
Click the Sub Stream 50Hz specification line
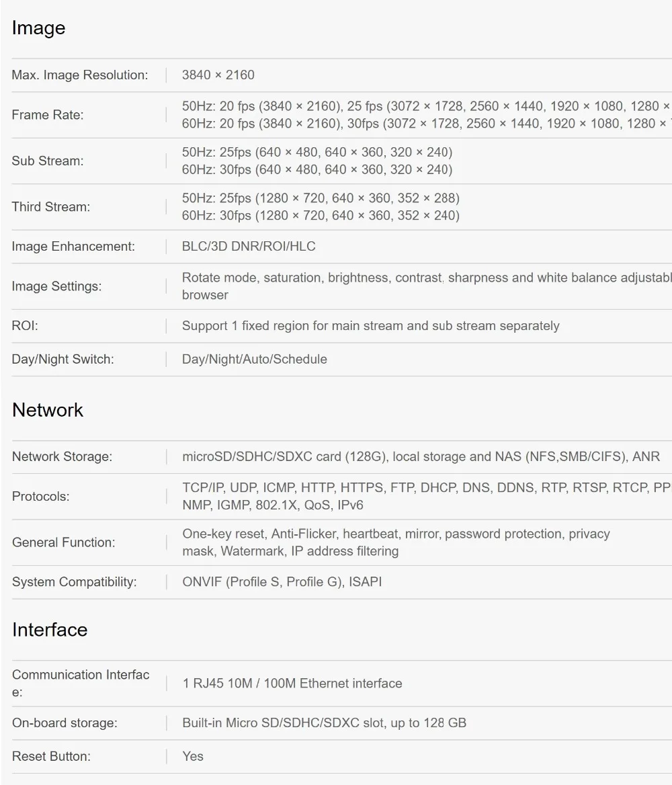pyautogui.click(x=317, y=152)
